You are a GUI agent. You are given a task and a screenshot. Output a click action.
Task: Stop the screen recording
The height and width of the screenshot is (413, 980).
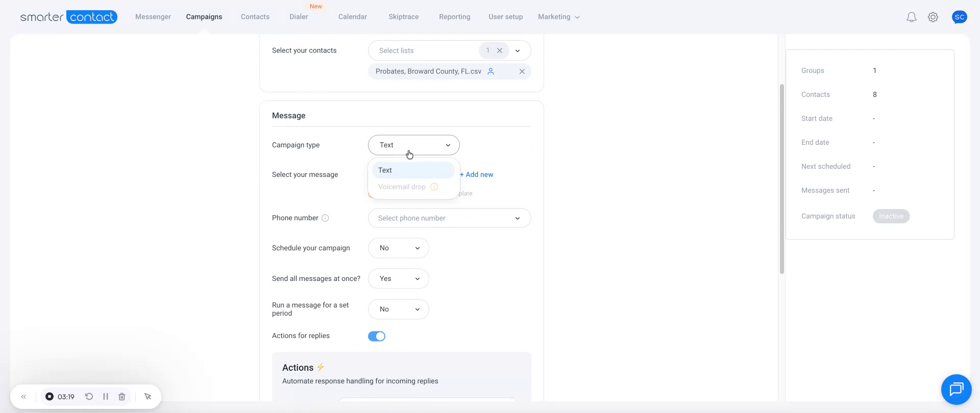pyautogui.click(x=50, y=397)
